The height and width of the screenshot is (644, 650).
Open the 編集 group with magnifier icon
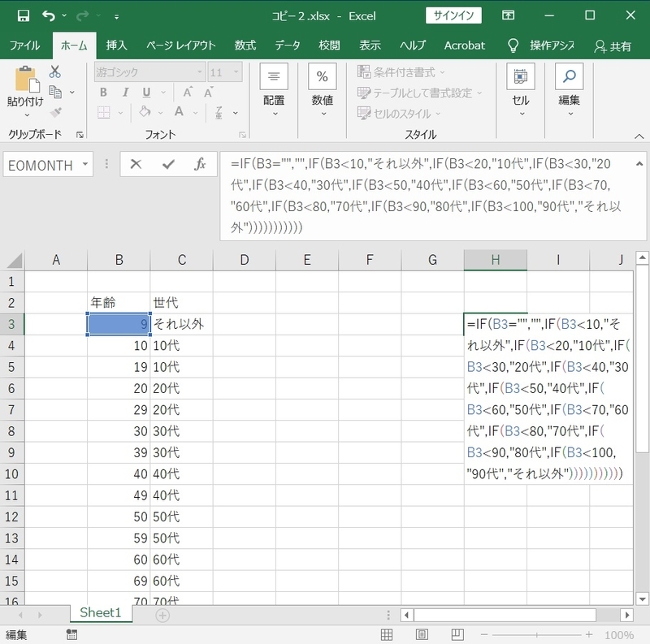pos(569,90)
